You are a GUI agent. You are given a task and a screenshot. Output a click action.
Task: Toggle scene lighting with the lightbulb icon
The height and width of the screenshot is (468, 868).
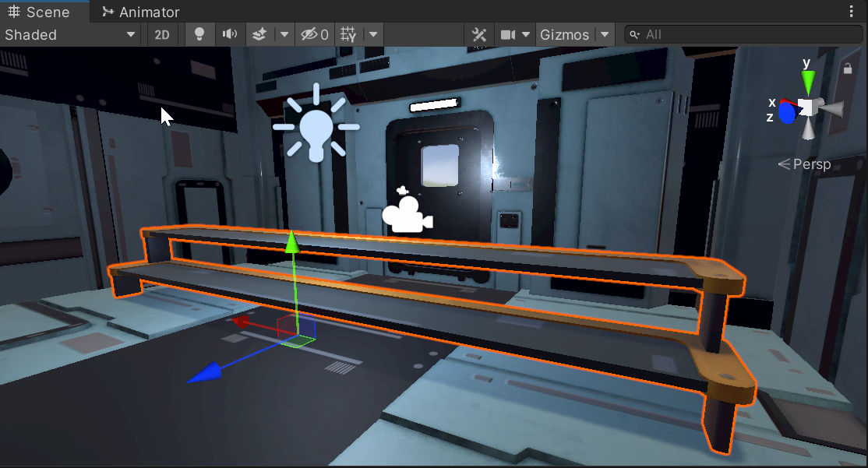199,34
